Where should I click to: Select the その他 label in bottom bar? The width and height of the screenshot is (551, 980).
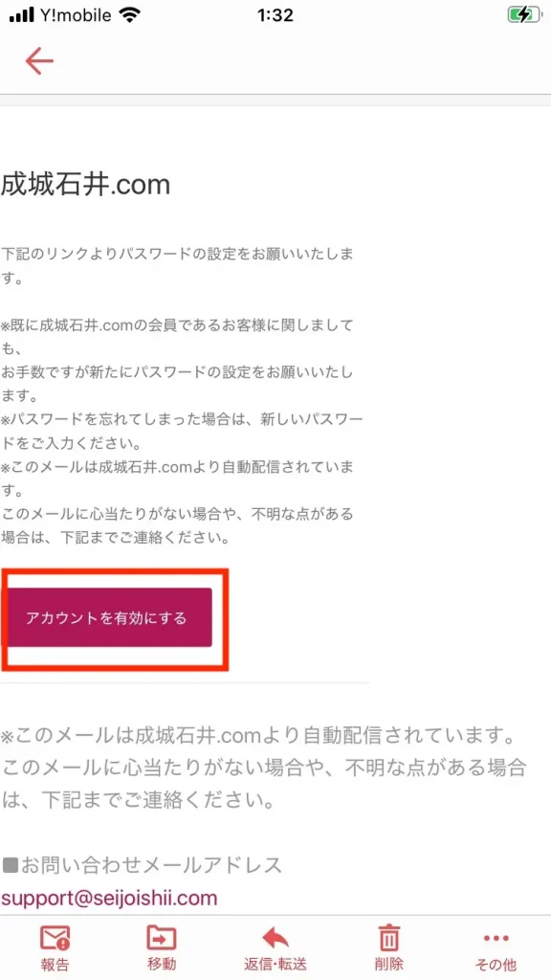click(x=496, y=965)
